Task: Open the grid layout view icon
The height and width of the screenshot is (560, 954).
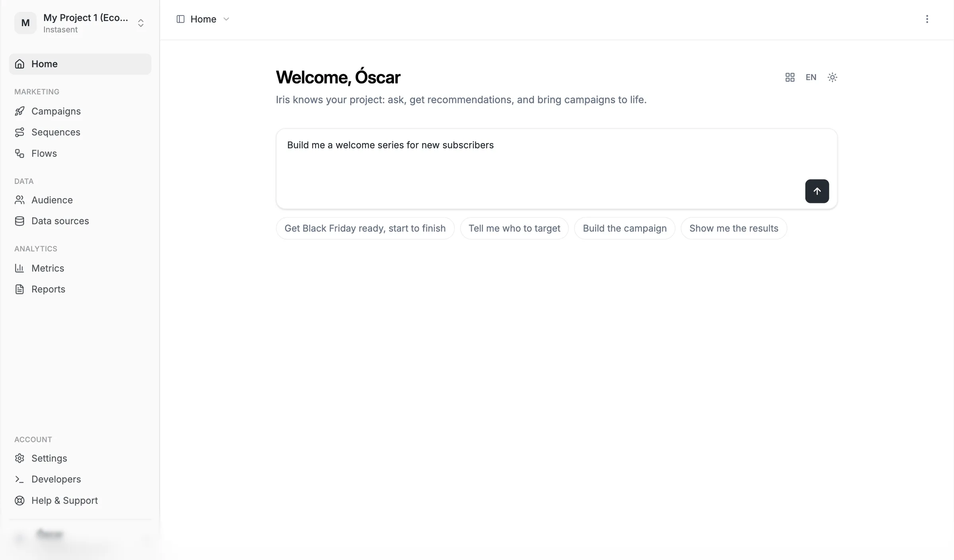Action: 790,77
